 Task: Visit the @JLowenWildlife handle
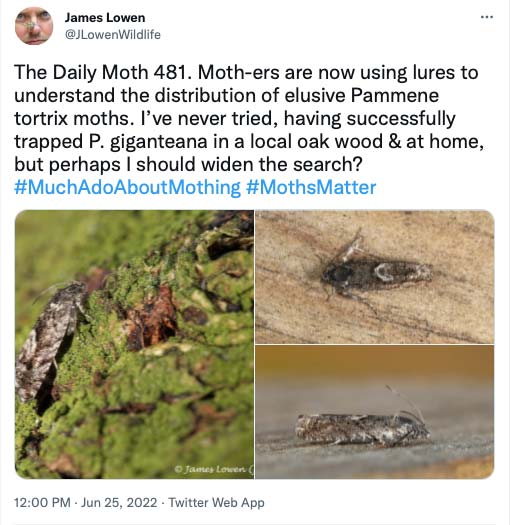pos(113,34)
